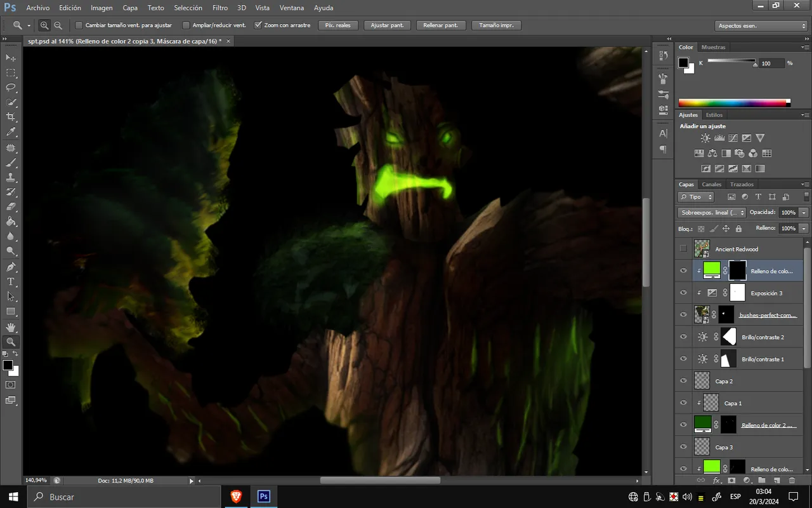
Task: Hide the Capa 3 layer
Action: 683,447
